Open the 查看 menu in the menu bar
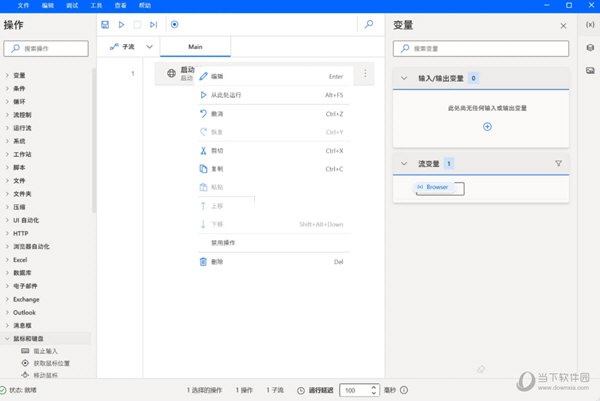 [121, 5]
